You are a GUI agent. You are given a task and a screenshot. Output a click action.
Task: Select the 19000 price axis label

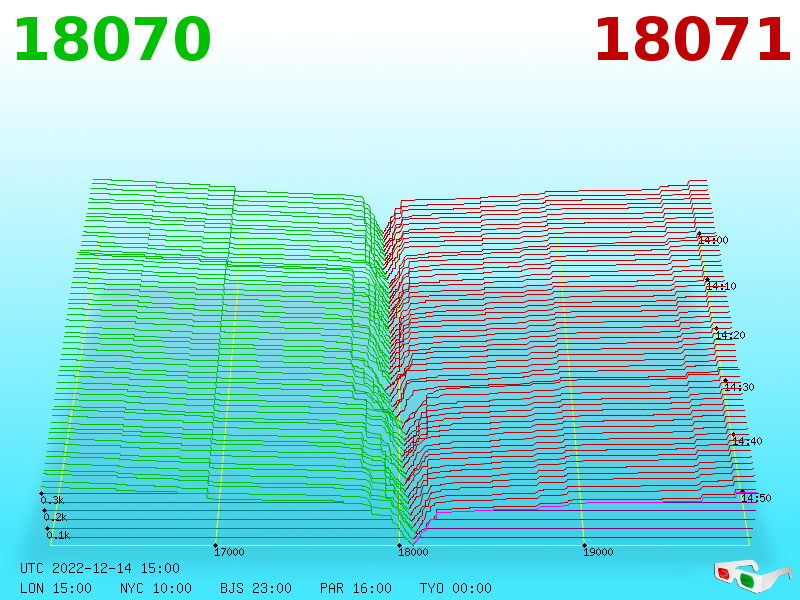pos(598,552)
